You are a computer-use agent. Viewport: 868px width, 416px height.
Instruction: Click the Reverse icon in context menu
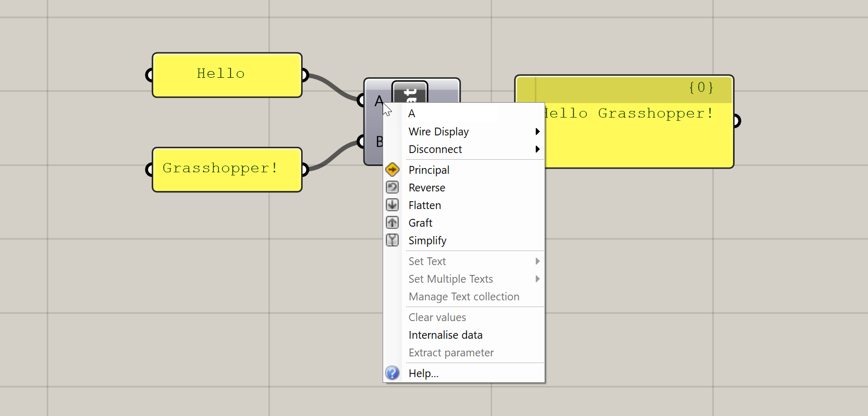click(x=392, y=187)
